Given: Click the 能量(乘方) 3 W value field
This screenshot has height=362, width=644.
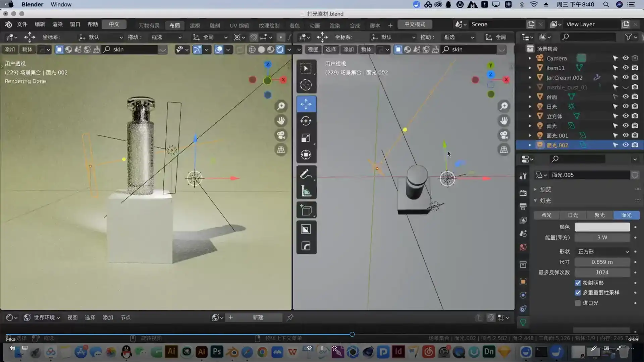Looking at the screenshot, I should [602, 237].
